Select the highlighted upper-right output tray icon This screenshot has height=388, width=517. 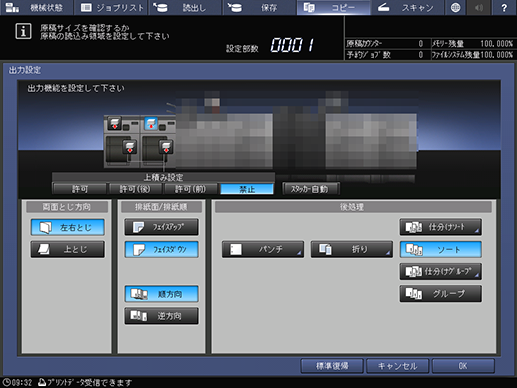coord(151,123)
